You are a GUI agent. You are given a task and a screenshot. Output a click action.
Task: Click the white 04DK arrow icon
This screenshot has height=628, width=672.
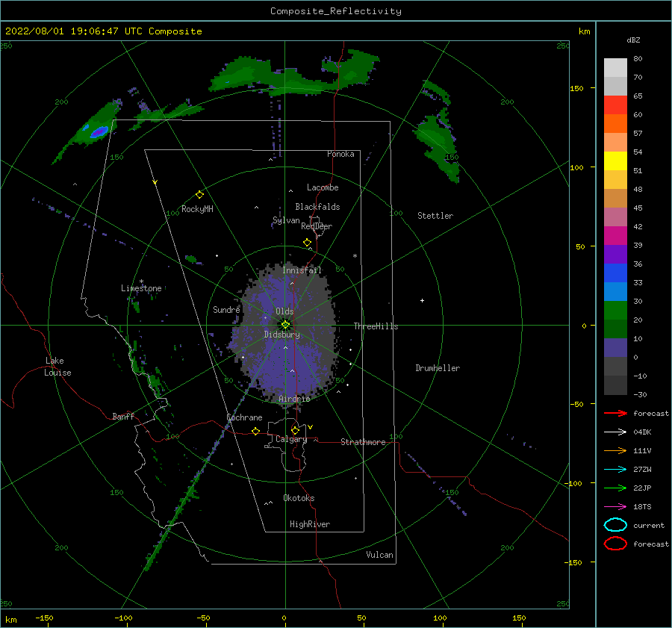[615, 432]
